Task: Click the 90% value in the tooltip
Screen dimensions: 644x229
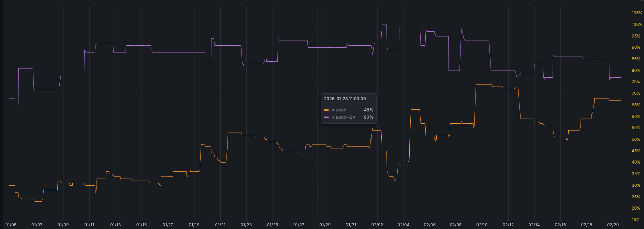Action: click(368, 117)
